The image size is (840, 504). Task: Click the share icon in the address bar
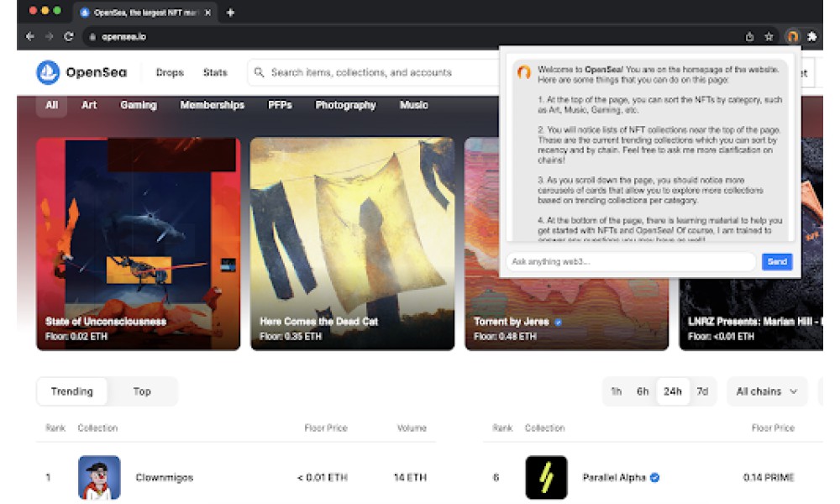point(749,36)
